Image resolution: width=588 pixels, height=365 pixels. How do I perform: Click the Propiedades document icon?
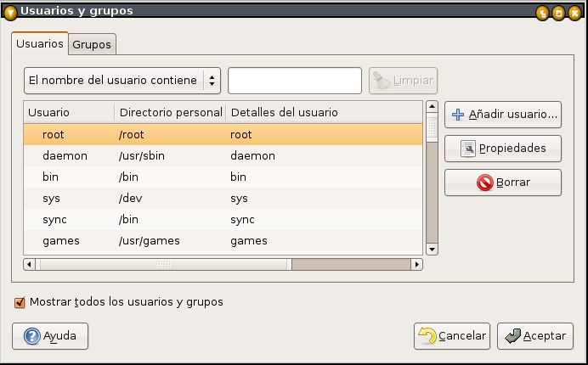[468, 149]
